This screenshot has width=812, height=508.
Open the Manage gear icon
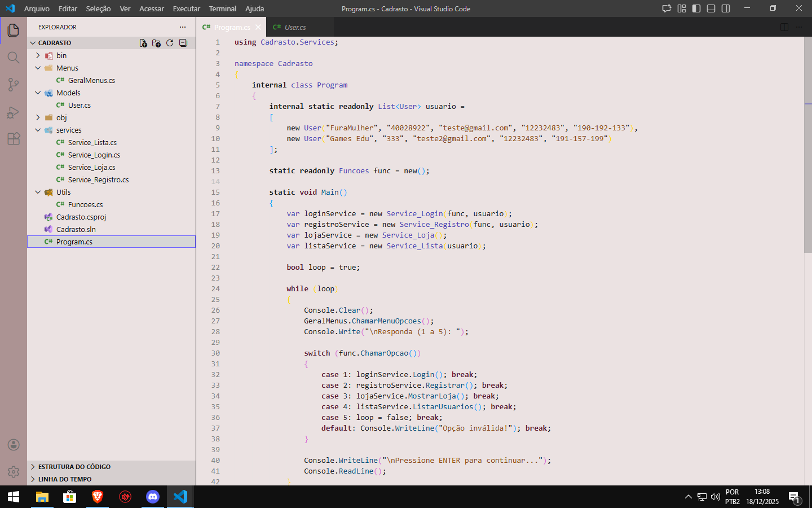(14, 472)
